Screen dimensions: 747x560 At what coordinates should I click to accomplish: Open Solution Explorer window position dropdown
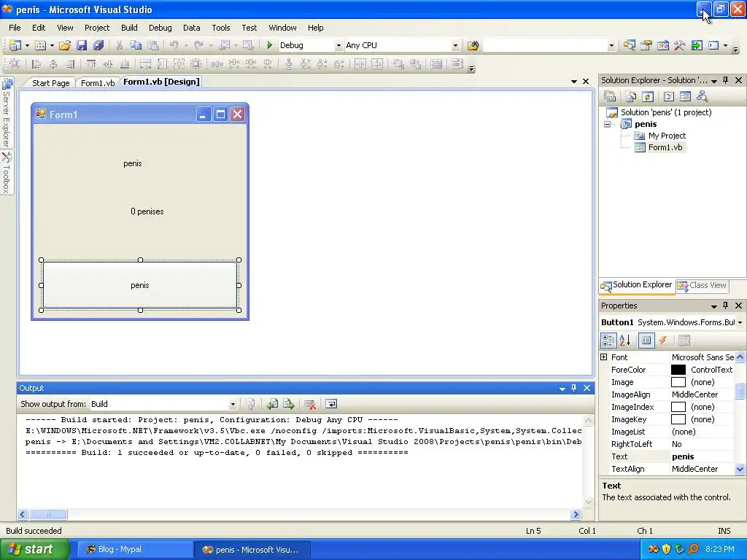coord(714,81)
